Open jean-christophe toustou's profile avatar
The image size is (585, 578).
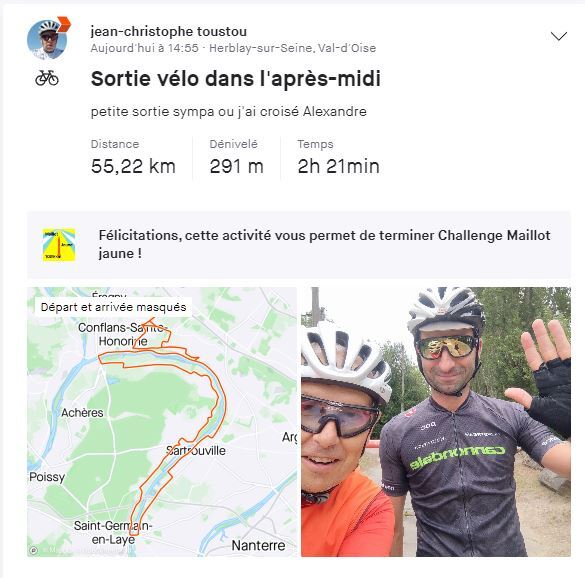47,40
